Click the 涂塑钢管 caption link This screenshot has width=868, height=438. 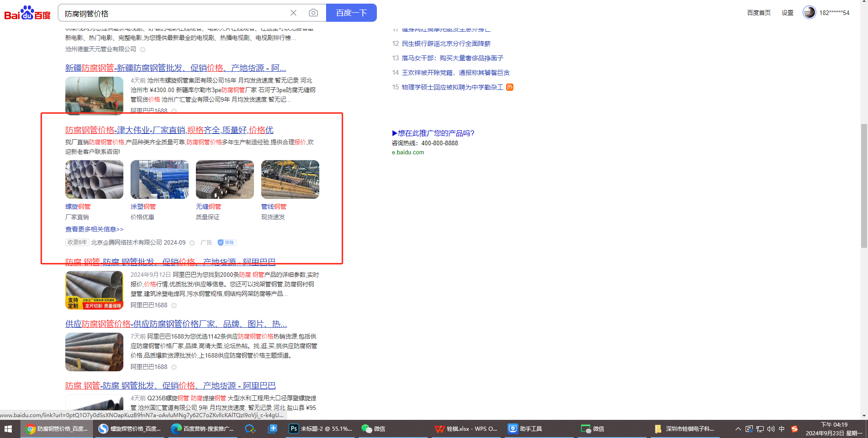(x=143, y=207)
